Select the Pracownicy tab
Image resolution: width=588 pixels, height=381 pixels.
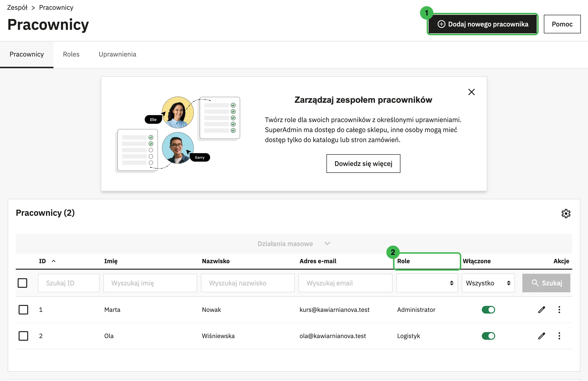coord(27,54)
